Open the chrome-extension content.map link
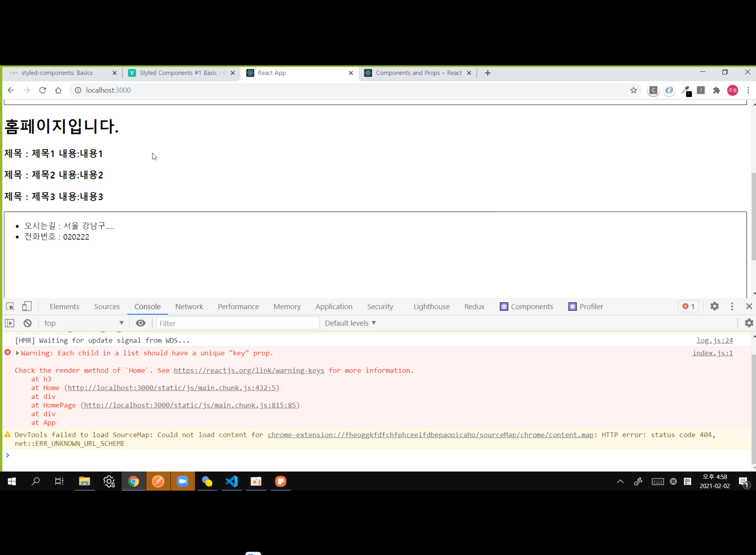Screen dimensions: 756x555 430,435
